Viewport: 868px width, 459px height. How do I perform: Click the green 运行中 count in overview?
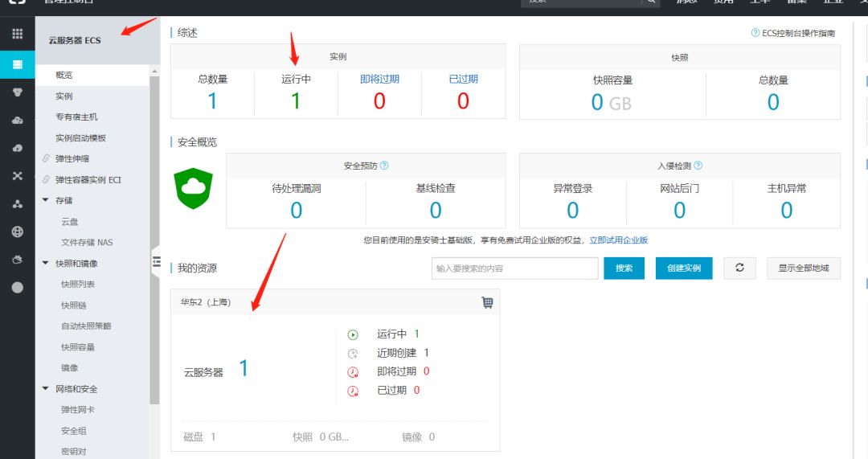[x=296, y=101]
